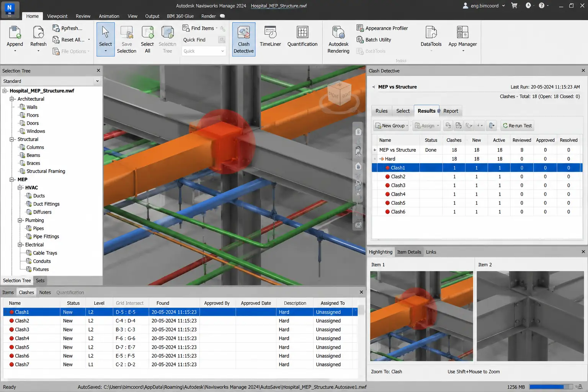
Task: Click the Item 1 clash thumbnail
Action: tap(421, 316)
